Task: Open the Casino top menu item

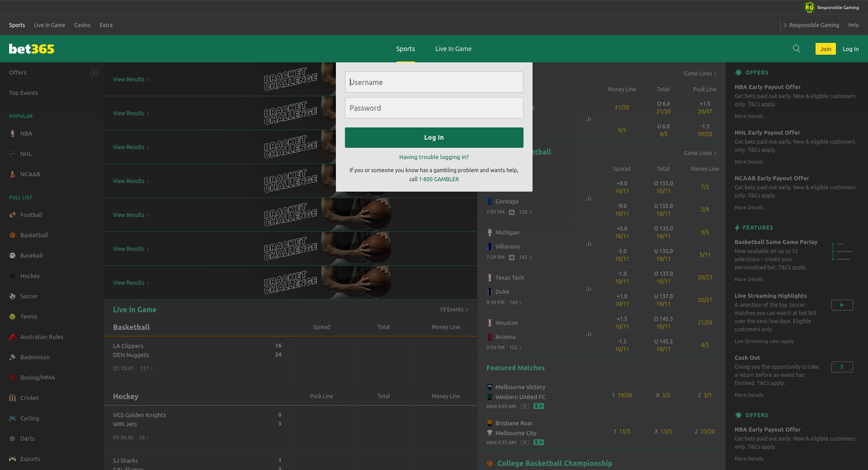Action: pos(82,25)
